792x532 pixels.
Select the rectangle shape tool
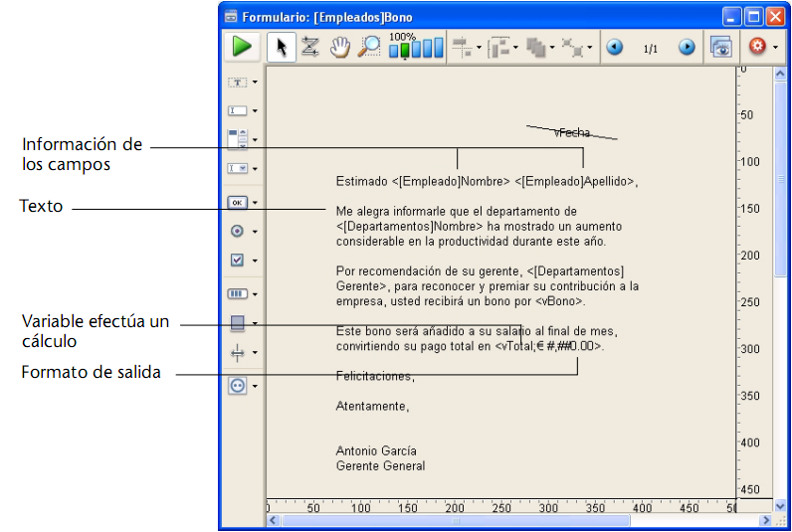pyautogui.click(x=238, y=322)
